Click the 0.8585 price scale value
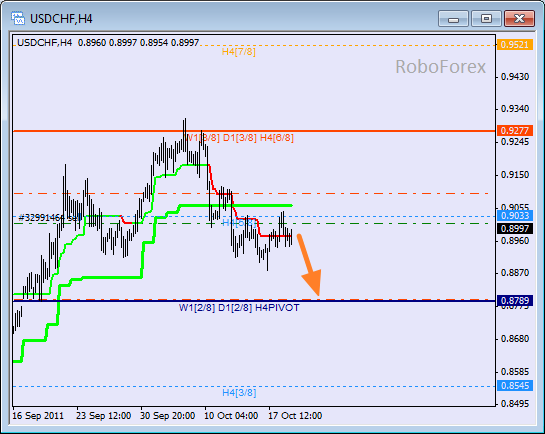 tap(515, 372)
